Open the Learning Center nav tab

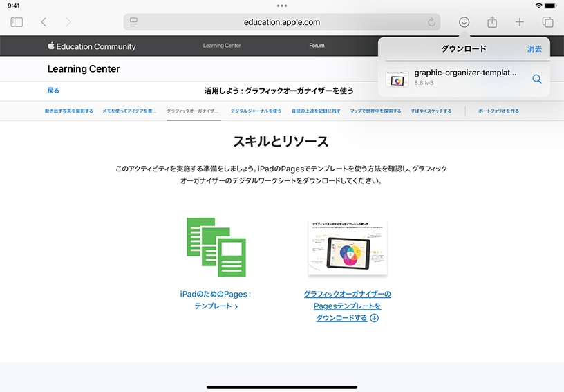[x=222, y=46]
